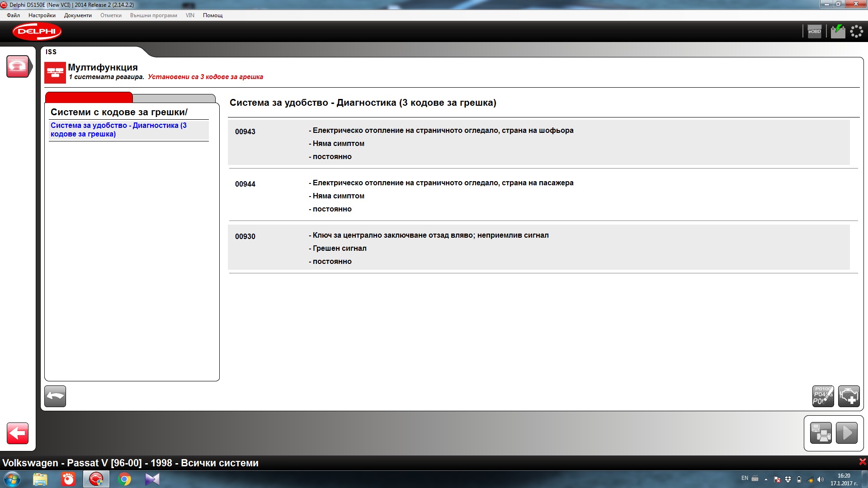
Task: Open the Помощ menu
Action: pos(212,15)
